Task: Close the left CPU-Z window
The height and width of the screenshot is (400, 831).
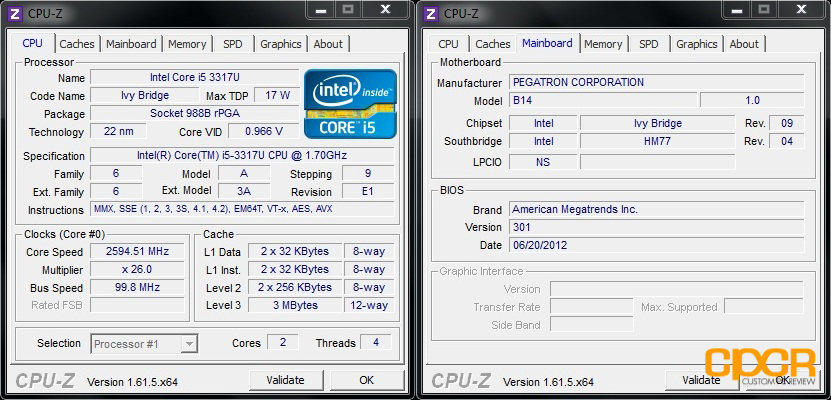Action: 385,9
